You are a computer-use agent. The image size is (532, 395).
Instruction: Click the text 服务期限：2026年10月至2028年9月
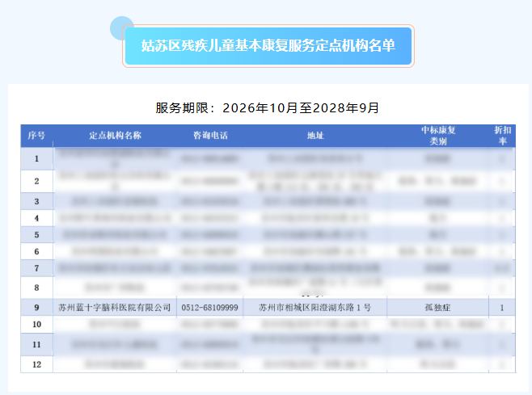click(268, 107)
